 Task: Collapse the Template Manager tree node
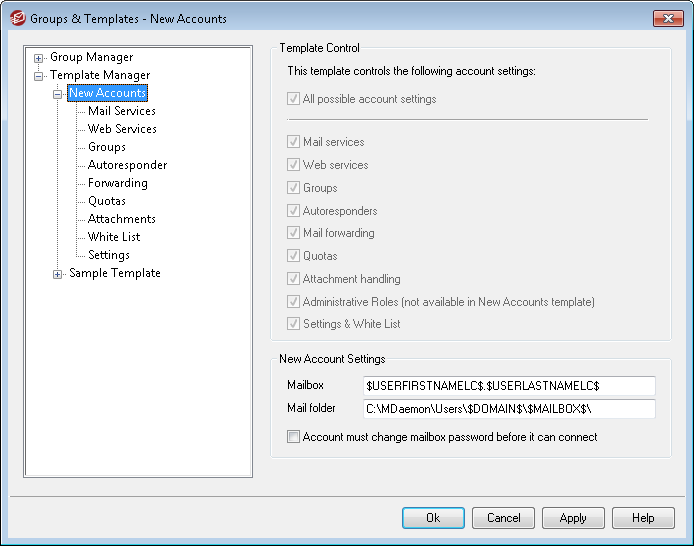pos(39,76)
